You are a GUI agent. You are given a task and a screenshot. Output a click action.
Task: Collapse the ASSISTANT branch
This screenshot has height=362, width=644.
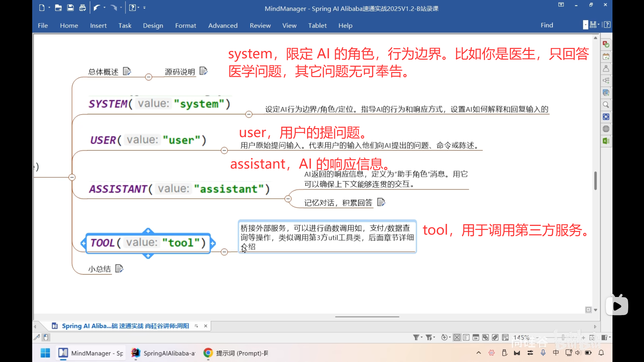[288, 198]
